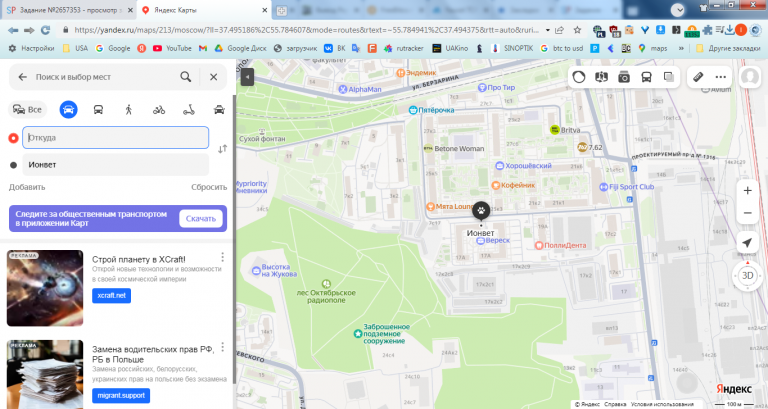Image resolution: width=768 pixels, height=409 pixels.
Task: Select walking route mode
Action: 129,109
